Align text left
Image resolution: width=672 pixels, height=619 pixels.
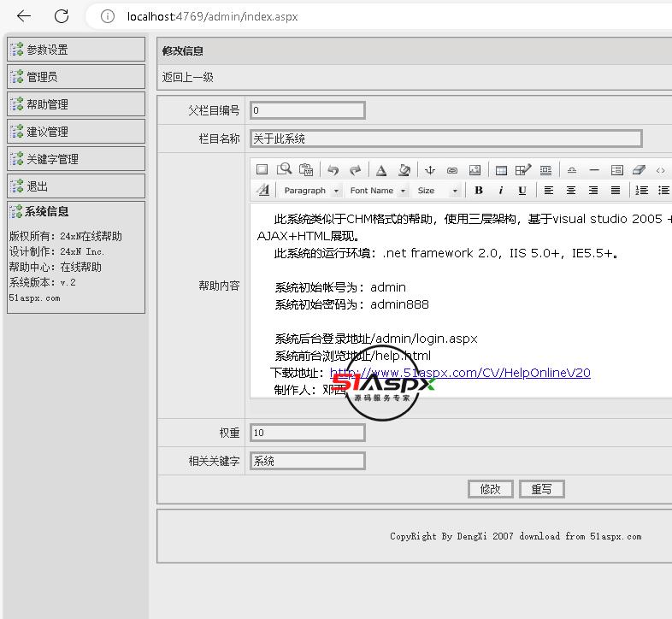[549, 191]
